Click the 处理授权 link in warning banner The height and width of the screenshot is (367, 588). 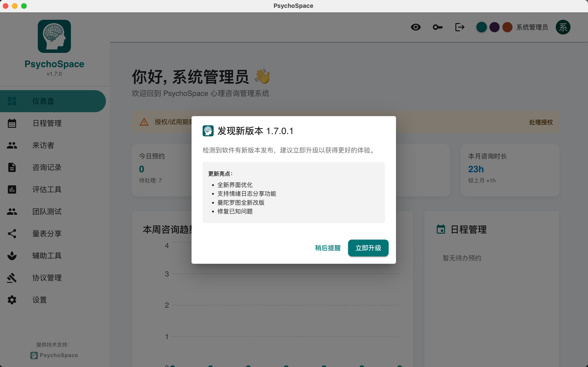[x=541, y=122]
